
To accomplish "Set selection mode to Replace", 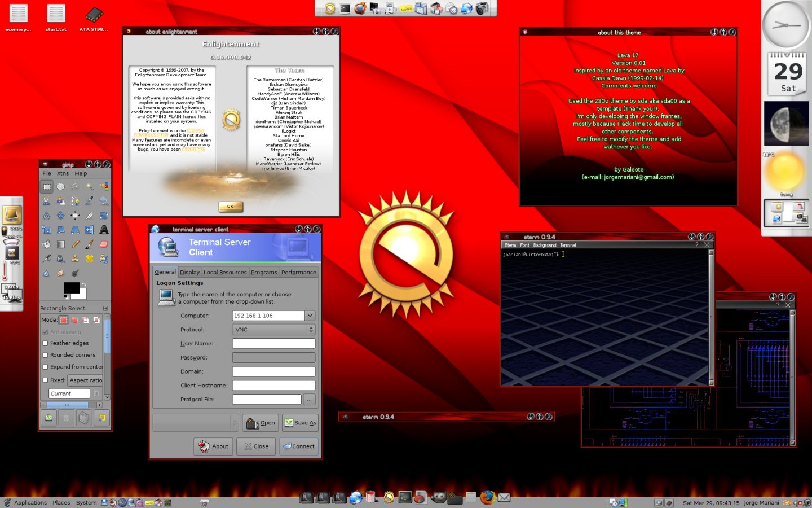I will pyautogui.click(x=64, y=320).
